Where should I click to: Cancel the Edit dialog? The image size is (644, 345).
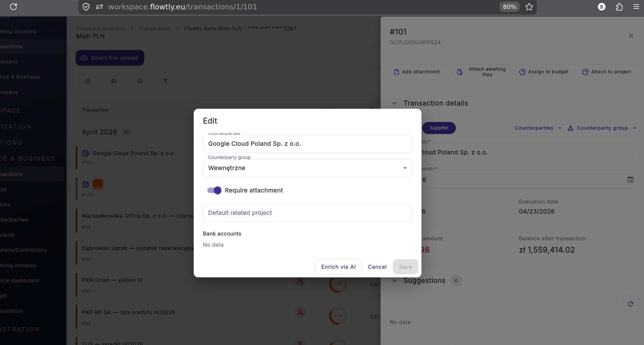pos(377,267)
